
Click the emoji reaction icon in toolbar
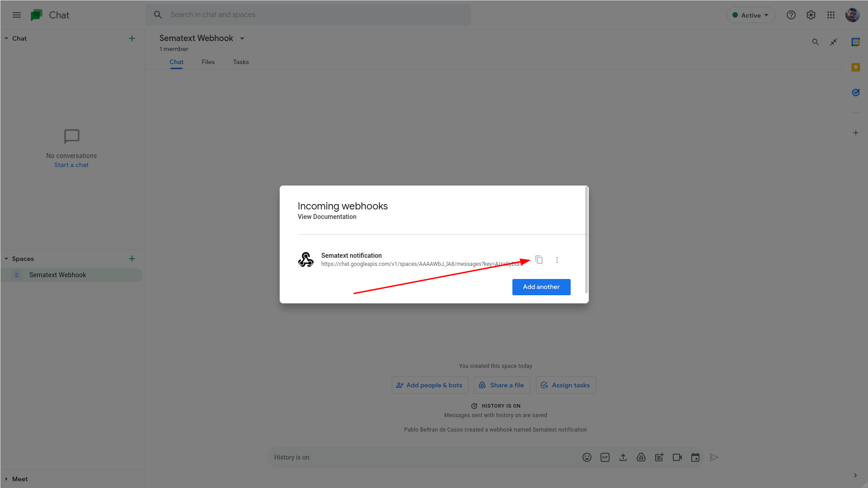[586, 457]
